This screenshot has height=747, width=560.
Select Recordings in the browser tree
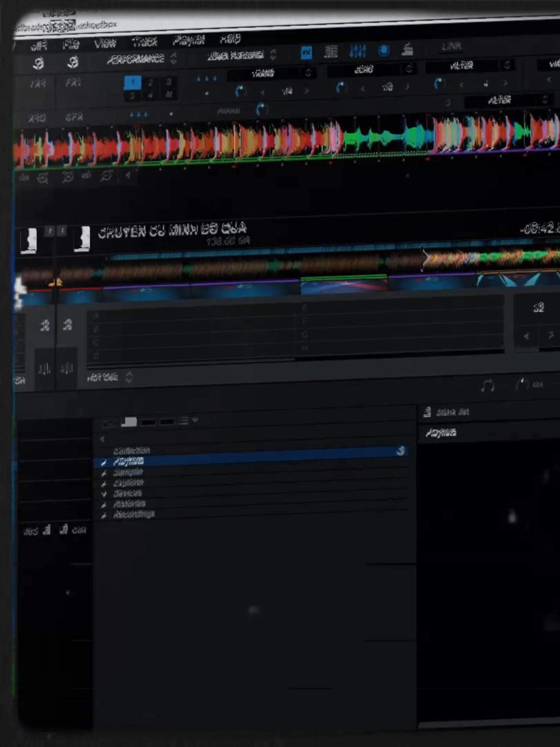pyautogui.click(x=134, y=514)
